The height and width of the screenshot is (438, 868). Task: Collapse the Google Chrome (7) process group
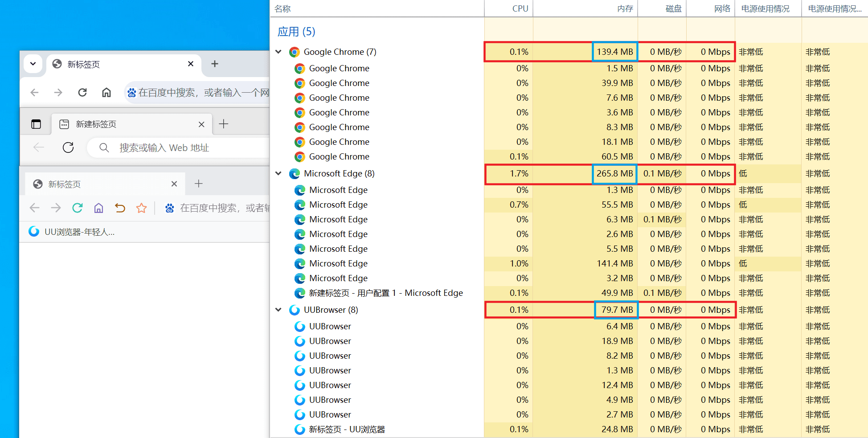278,52
